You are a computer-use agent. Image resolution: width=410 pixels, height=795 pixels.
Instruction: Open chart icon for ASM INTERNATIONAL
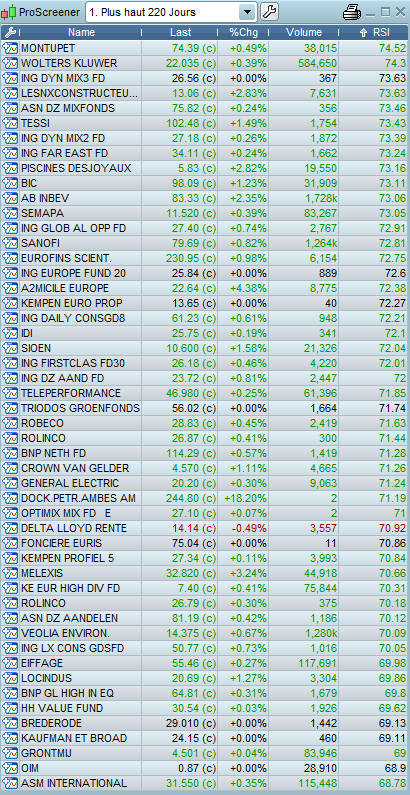10,783
